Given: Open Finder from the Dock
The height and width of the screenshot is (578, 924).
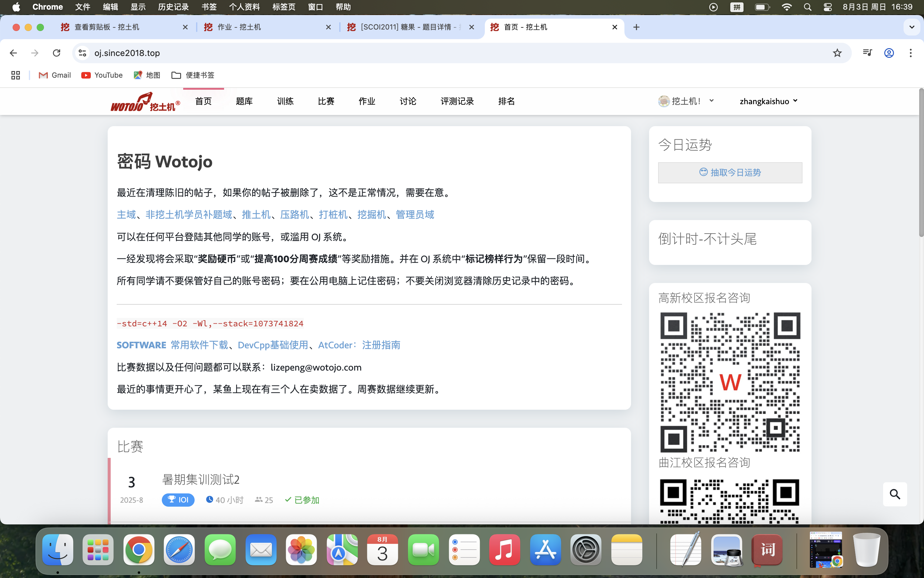Looking at the screenshot, I should click(58, 550).
